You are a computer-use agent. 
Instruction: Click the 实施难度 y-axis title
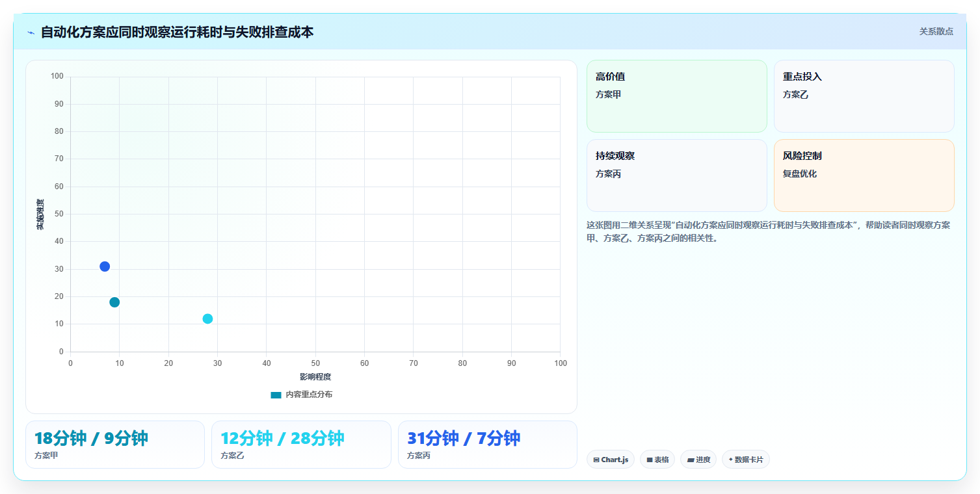(x=40, y=214)
